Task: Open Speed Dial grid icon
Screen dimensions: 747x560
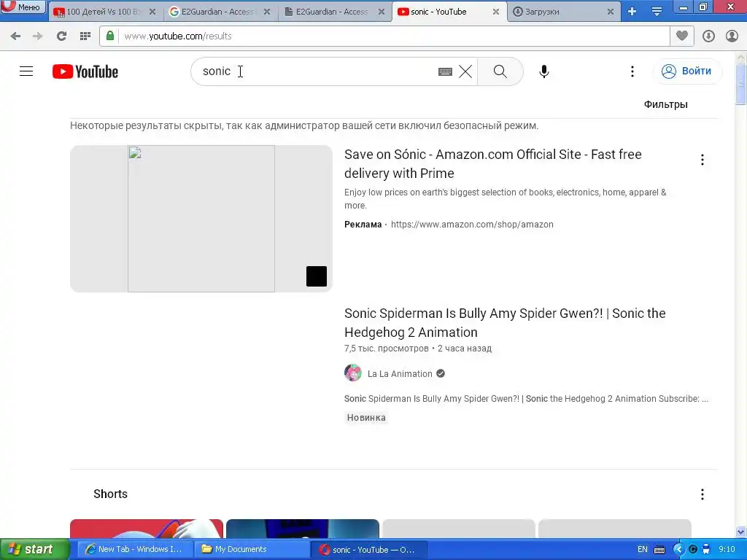Action: [x=85, y=36]
